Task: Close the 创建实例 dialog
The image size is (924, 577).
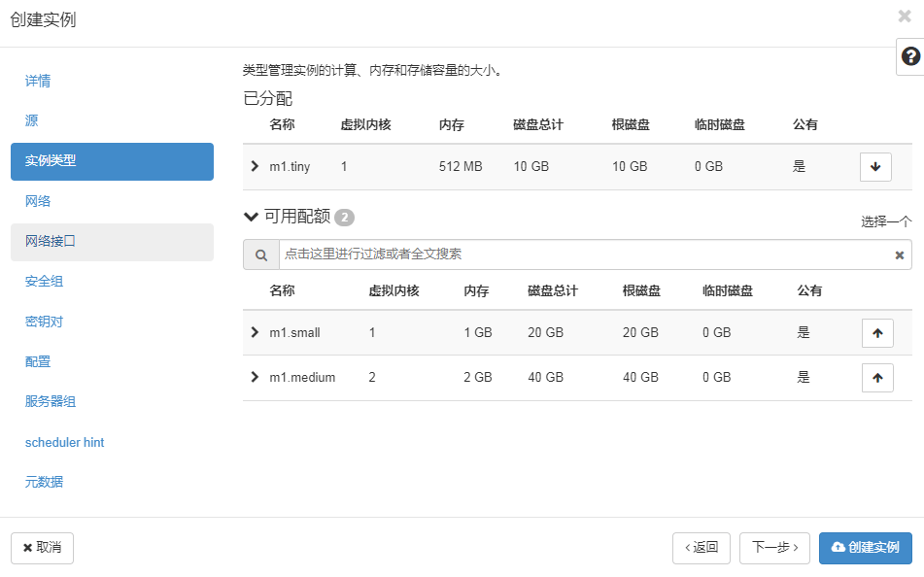Action: [905, 16]
